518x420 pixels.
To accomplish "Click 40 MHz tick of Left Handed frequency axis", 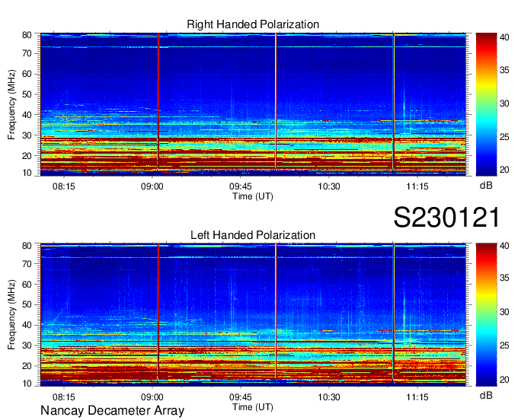I will (27, 325).
